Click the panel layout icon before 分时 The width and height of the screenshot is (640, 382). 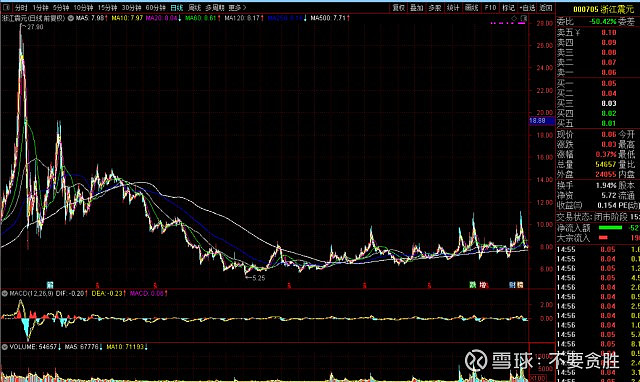coord(7,8)
